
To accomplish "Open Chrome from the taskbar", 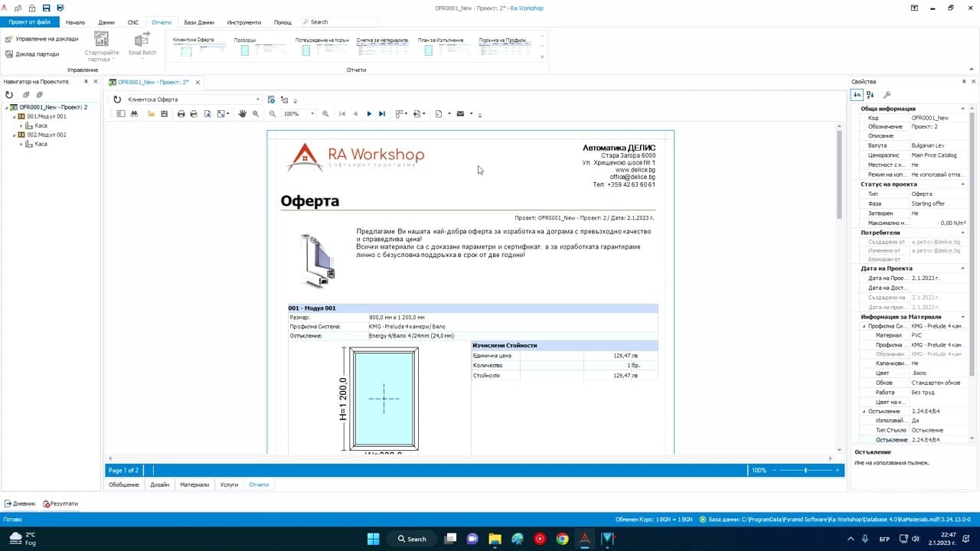I will [562, 539].
